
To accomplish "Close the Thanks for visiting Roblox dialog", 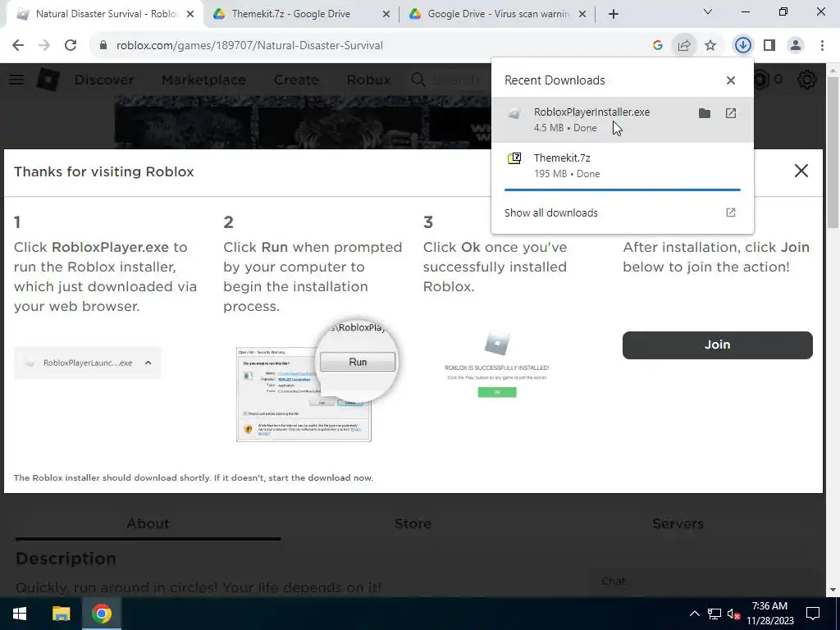I will [x=801, y=171].
